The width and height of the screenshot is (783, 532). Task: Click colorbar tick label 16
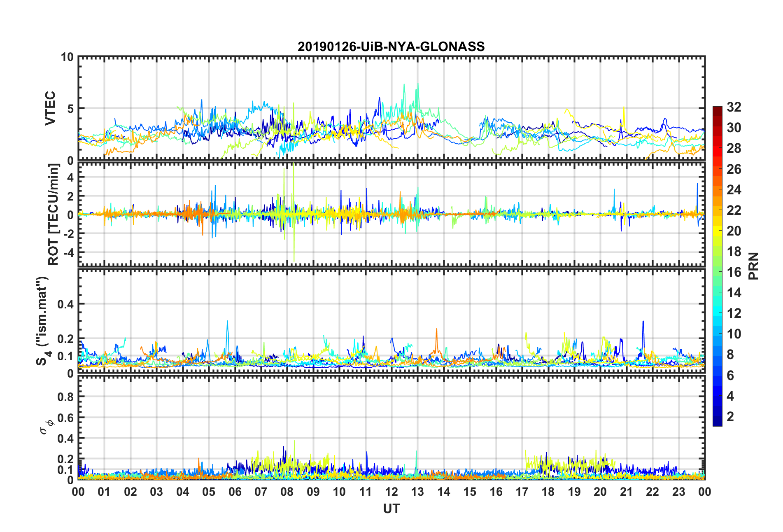pos(734,272)
